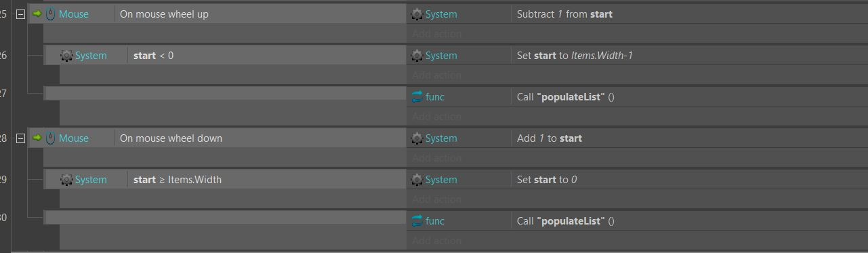This screenshot has height=253, width=868.
Task: Collapse the On mouse wheel up event
Action: [20, 14]
